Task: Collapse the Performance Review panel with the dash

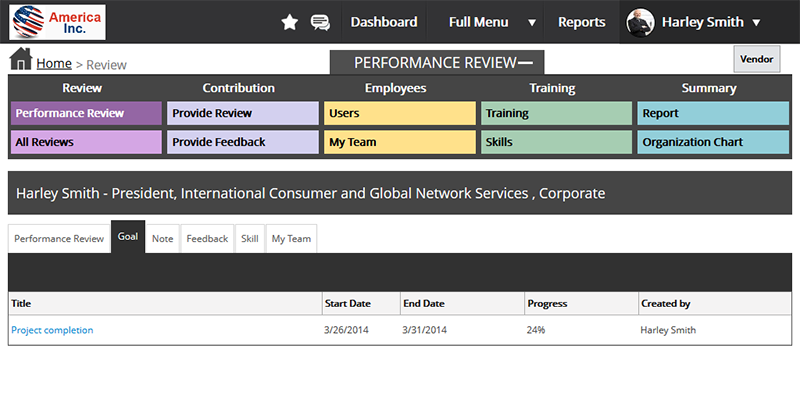Action: click(x=525, y=63)
